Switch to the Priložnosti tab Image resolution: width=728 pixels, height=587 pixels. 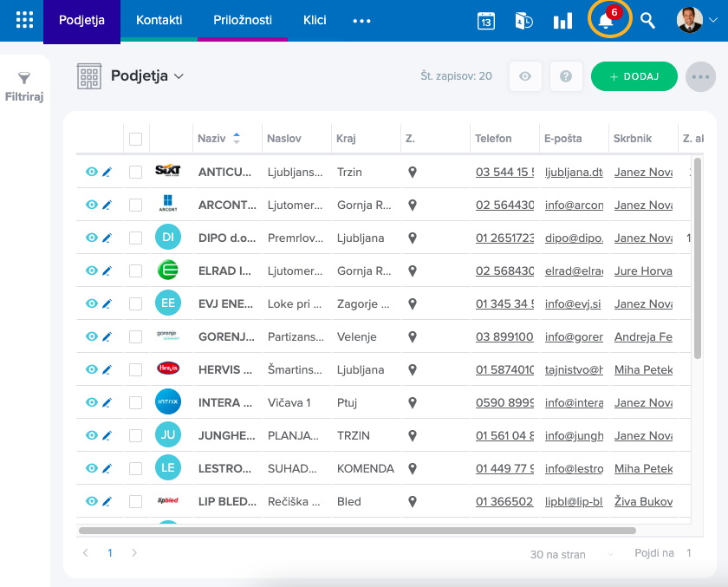pos(243,20)
